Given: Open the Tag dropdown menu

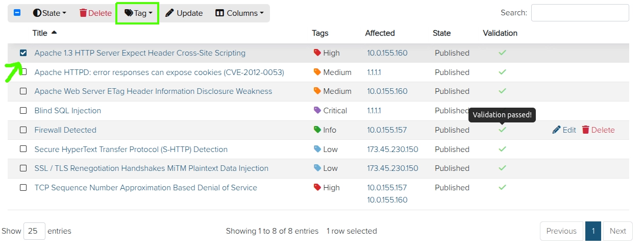Looking at the screenshot, I should pos(138,13).
